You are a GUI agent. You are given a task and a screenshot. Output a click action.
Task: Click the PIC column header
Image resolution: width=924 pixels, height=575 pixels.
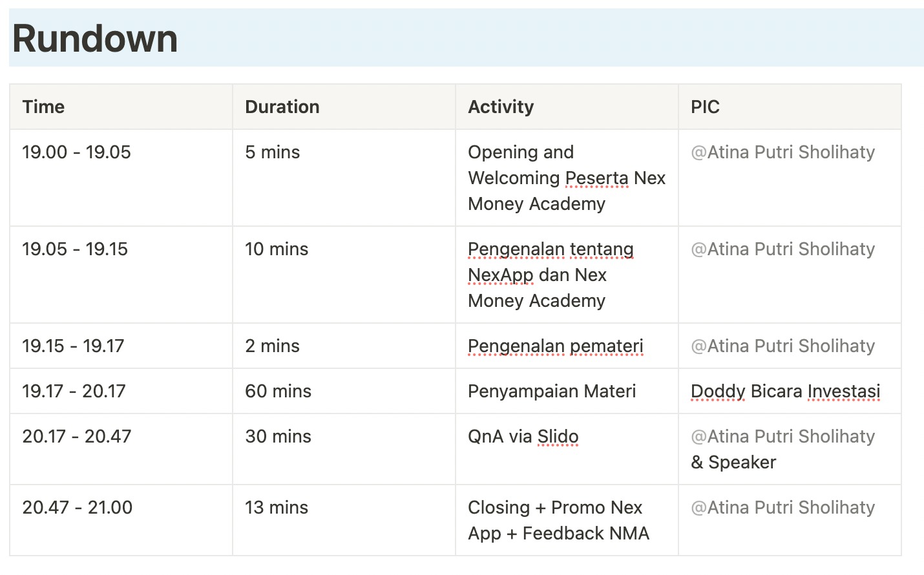point(705,107)
